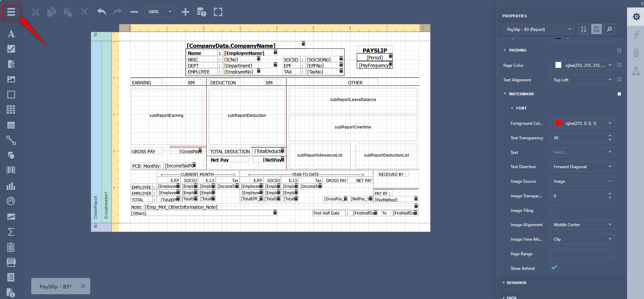The height and width of the screenshot is (299, 644).
Task: Click the Copy toolbar icon
Action: [x=52, y=12]
